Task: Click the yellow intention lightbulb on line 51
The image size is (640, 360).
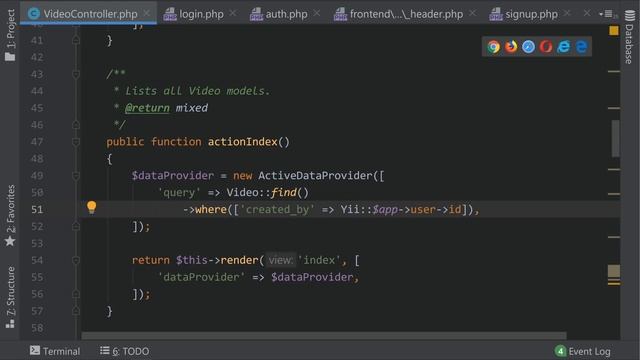Action: [91, 207]
